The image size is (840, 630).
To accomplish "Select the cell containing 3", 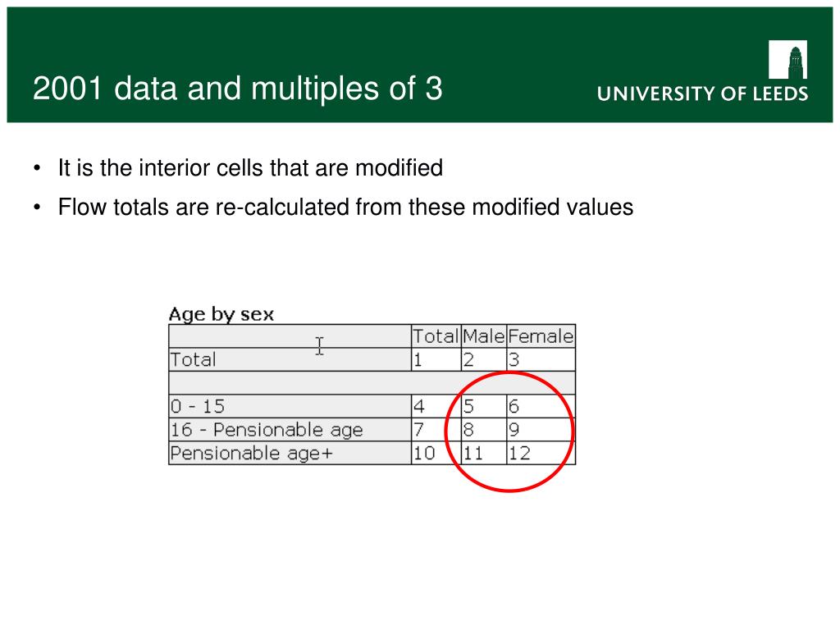I will tap(541, 359).
